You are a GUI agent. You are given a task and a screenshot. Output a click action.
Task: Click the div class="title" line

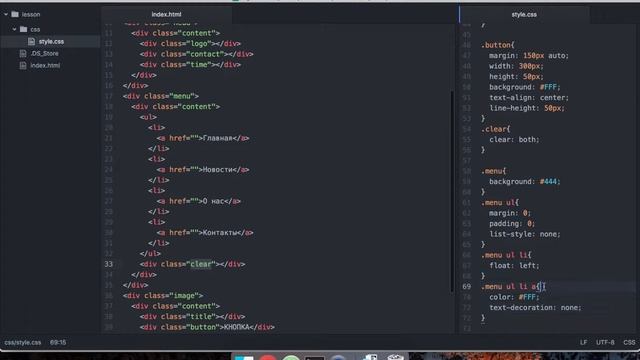(192, 316)
